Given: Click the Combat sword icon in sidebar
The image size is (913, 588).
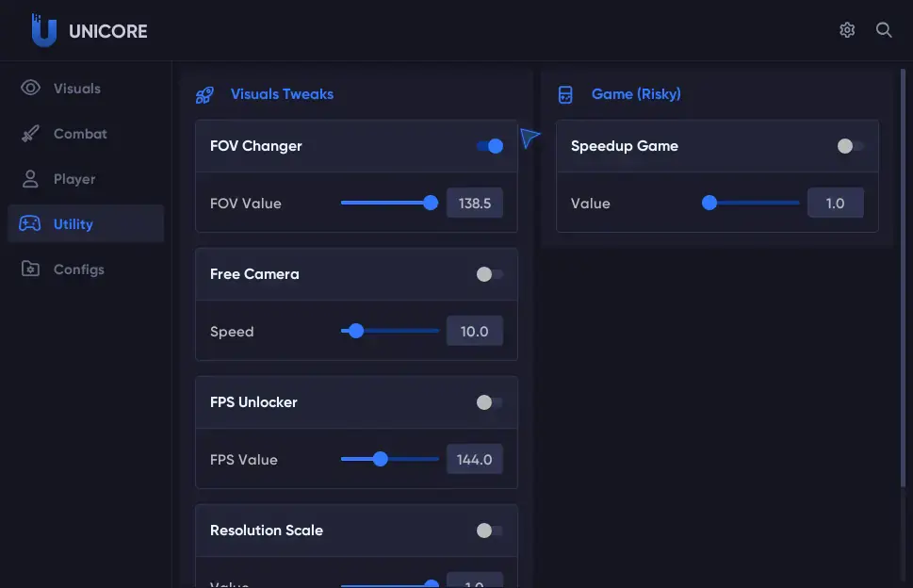Looking at the screenshot, I should click(x=30, y=133).
